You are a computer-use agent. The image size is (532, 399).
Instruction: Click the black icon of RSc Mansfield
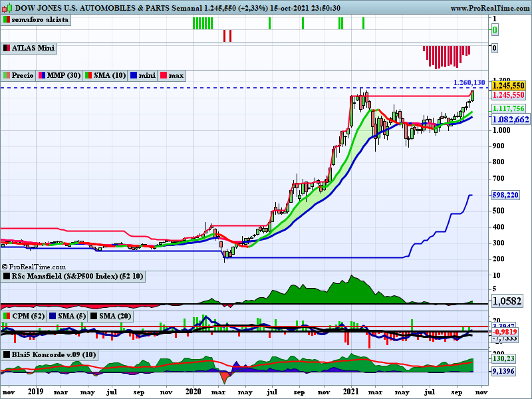coord(7,276)
